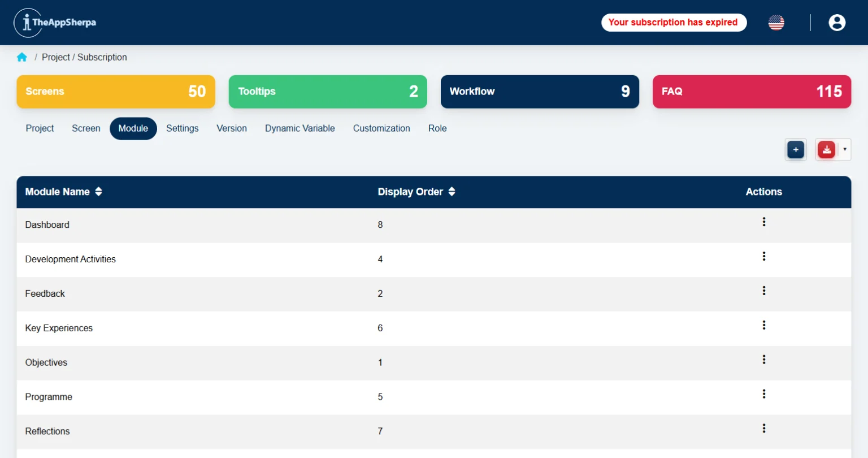This screenshot has height=458, width=868.
Task: Select the Customization tab
Action: [x=381, y=128]
